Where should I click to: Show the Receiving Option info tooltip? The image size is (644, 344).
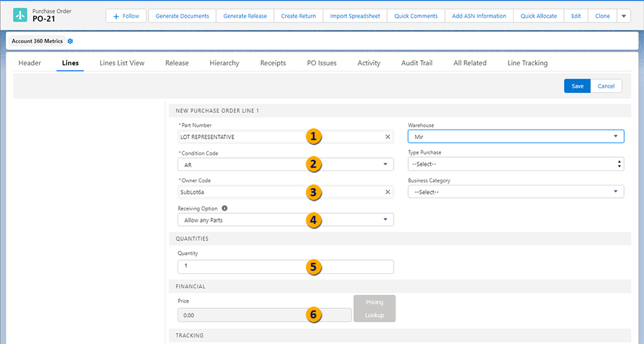(225, 208)
